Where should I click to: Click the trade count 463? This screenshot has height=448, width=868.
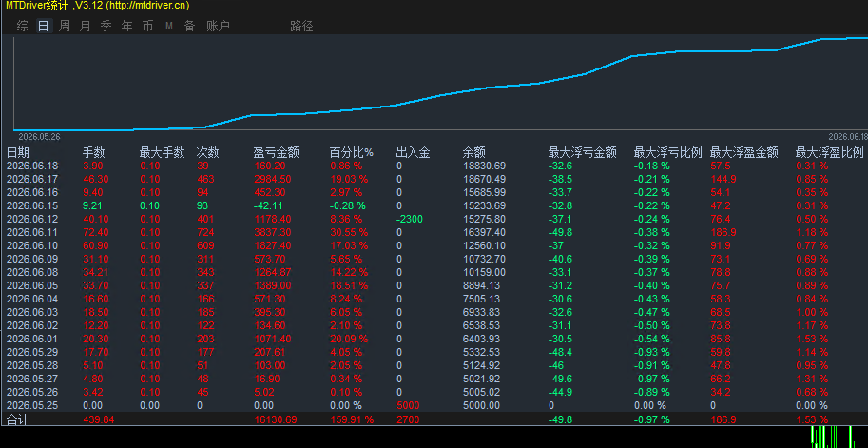(205, 180)
